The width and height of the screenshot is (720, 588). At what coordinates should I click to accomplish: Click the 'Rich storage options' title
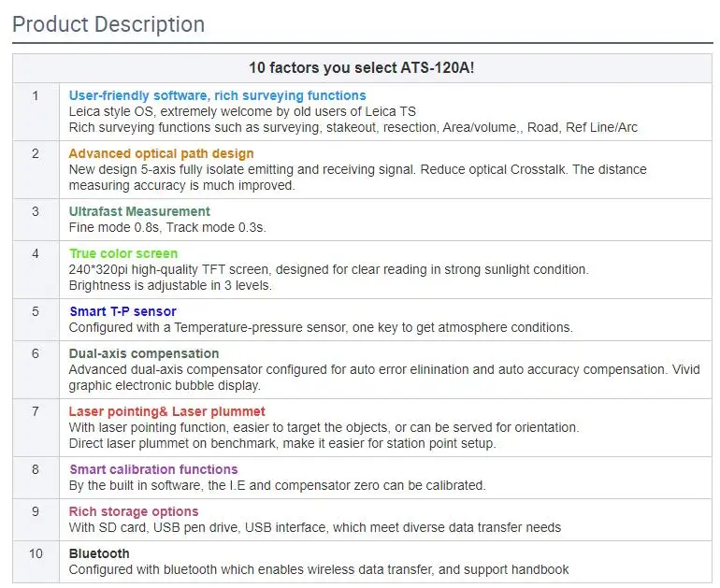pyautogui.click(x=134, y=511)
